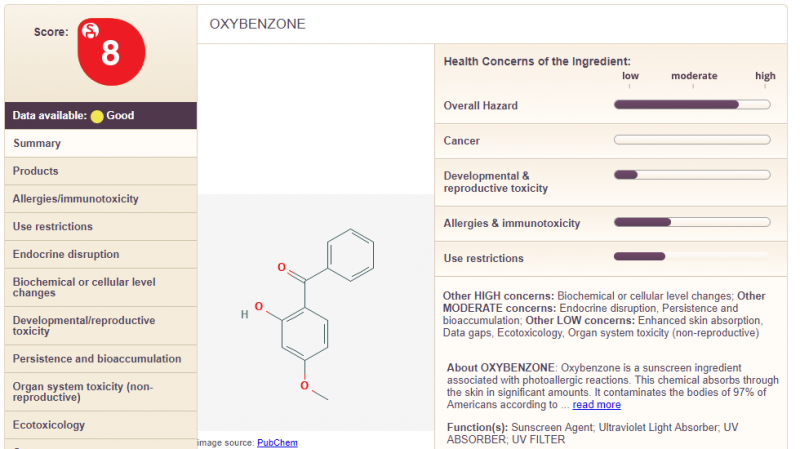Open Organ system toxicity (non-reproductive)
The height and width of the screenshot is (449, 800).
83,391
